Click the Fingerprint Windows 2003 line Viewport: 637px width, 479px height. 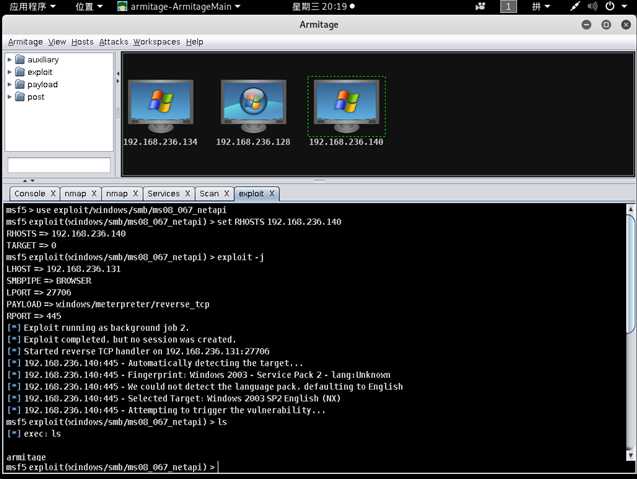[x=199, y=375]
